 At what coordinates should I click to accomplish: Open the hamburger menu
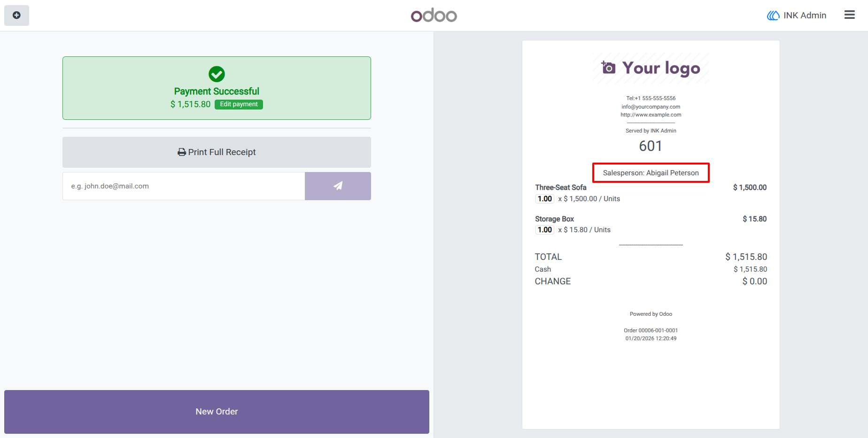click(849, 15)
